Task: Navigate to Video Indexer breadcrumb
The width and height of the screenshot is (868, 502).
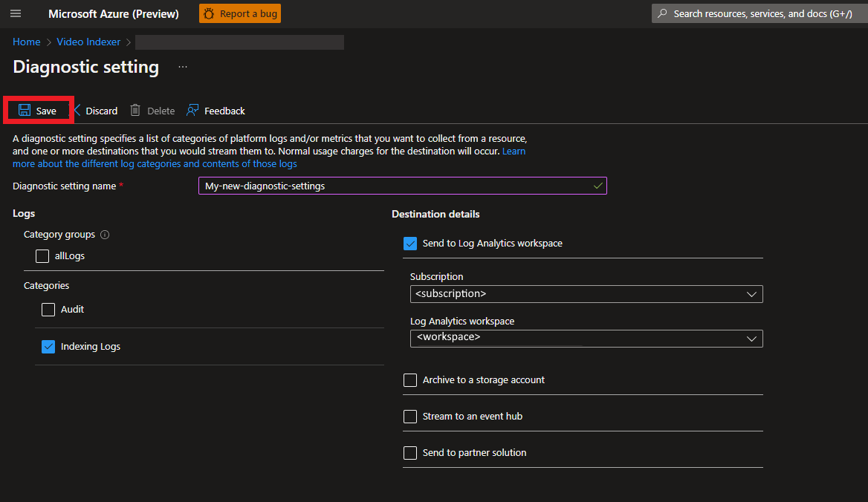Action: coord(88,42)
